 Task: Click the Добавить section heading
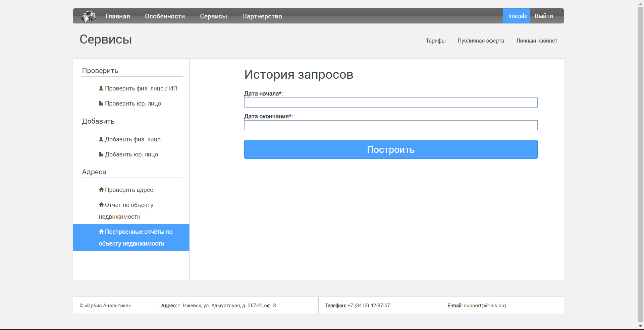(98, 121)
